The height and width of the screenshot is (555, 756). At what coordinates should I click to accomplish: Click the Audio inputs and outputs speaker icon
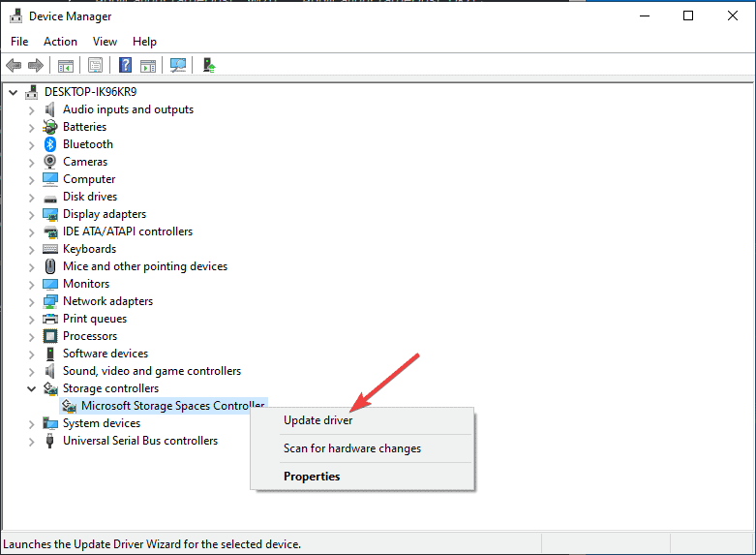50,109
